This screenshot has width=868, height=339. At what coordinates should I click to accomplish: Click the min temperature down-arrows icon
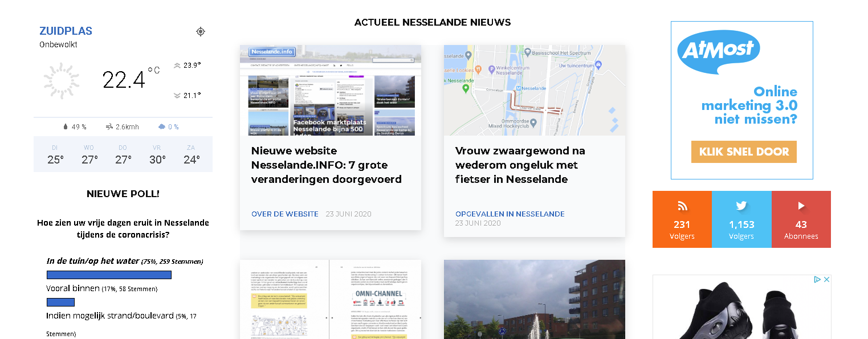tap(177, 95)
